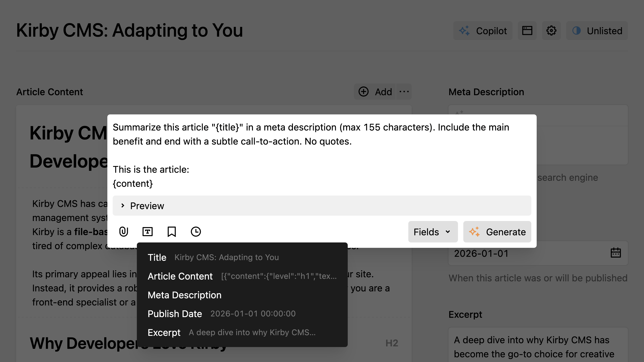Open the Fields dropdown

tap(433, 232)
